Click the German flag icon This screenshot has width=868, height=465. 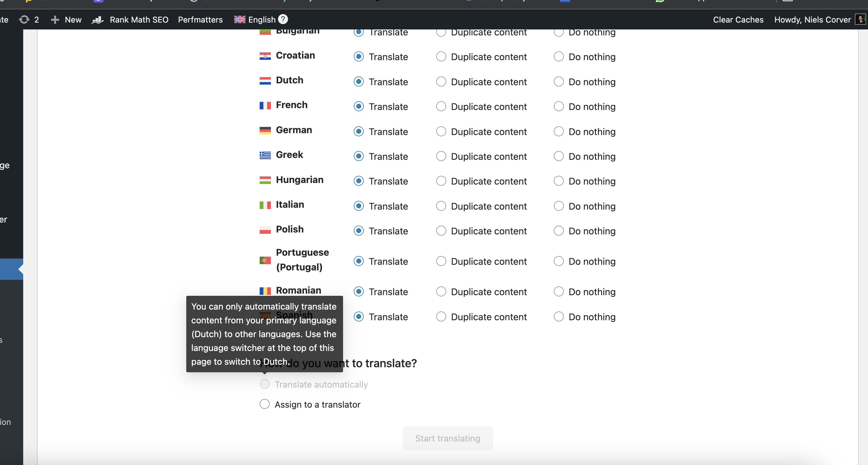265,130
